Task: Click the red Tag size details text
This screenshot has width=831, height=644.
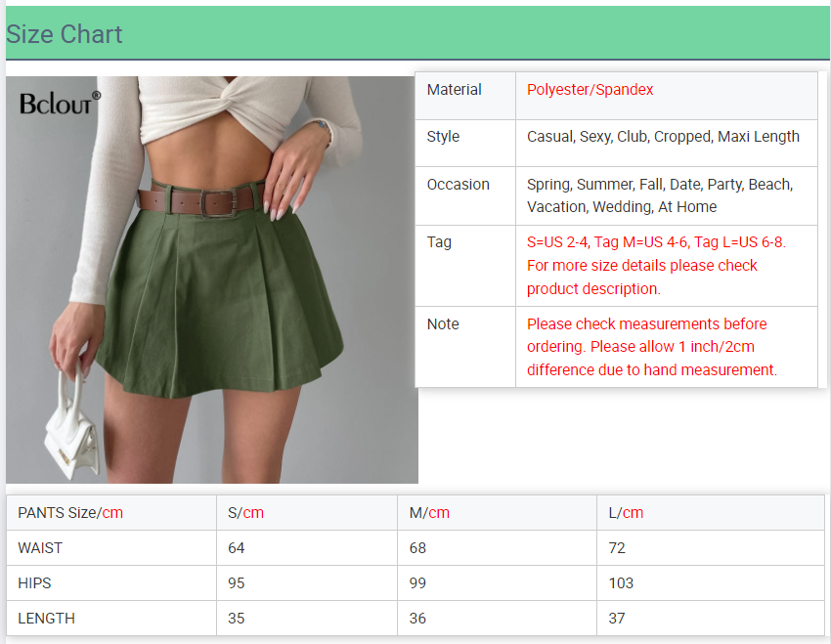Action: point(655,266)
